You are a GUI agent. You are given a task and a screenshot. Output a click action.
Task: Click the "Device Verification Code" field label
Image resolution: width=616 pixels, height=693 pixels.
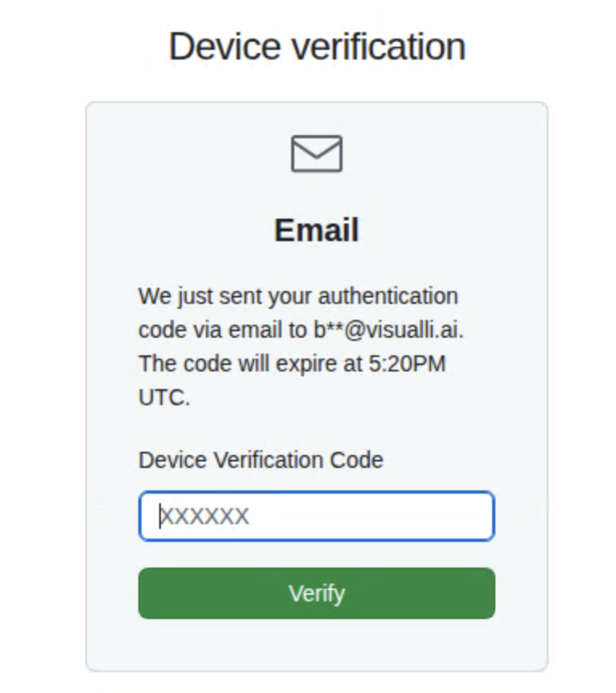(x=261, y=461)
